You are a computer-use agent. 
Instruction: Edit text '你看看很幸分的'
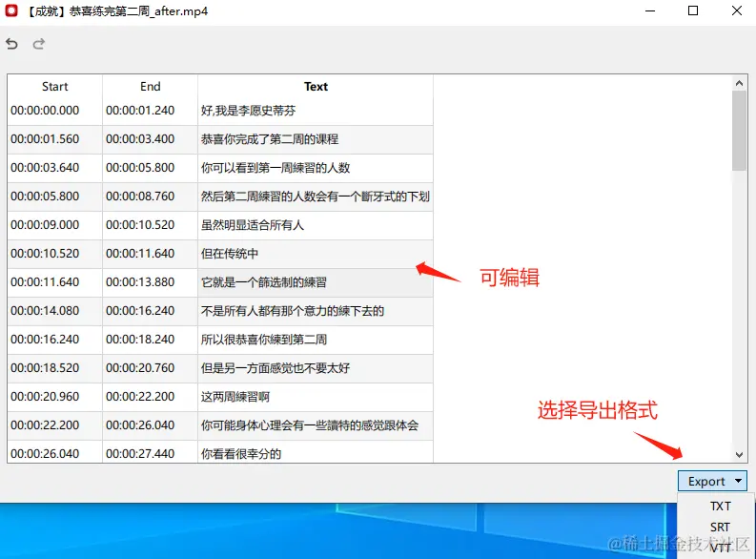316,452
